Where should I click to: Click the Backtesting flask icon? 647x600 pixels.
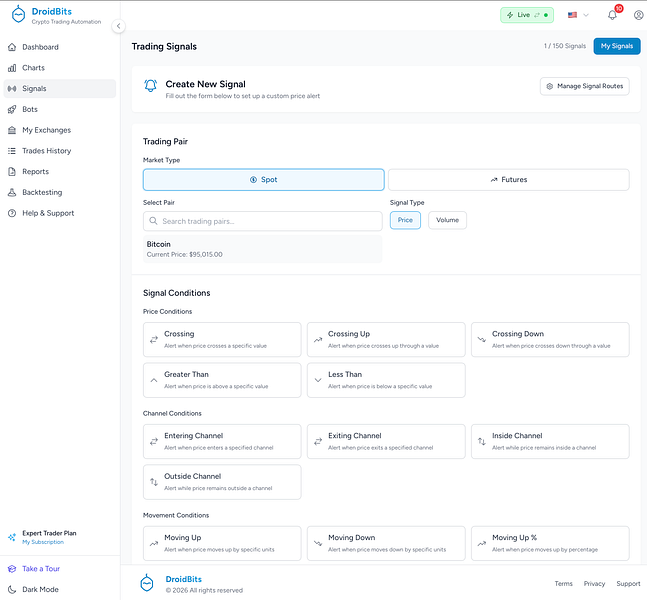click(x=12, y=192)
